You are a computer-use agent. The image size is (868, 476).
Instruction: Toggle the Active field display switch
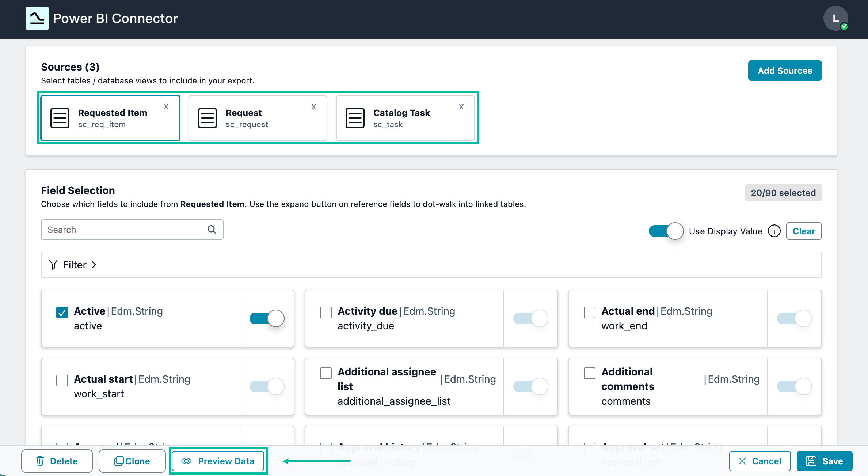(267, 318)
